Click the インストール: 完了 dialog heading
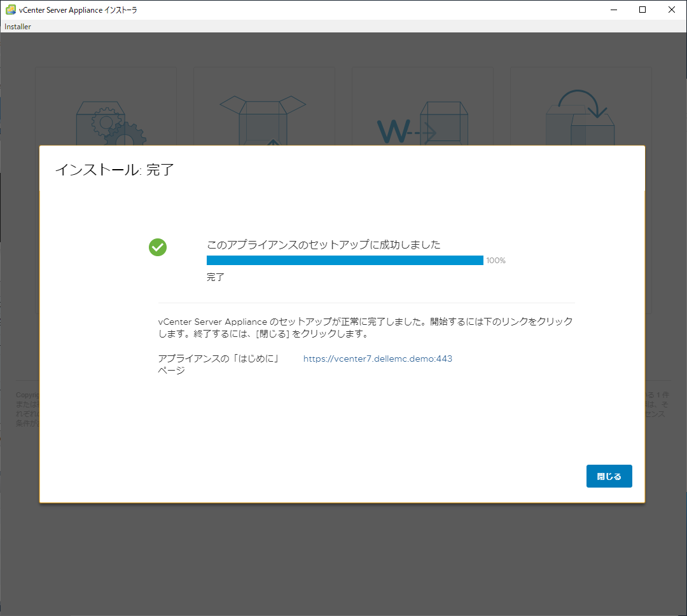 [x=114, y=170]
